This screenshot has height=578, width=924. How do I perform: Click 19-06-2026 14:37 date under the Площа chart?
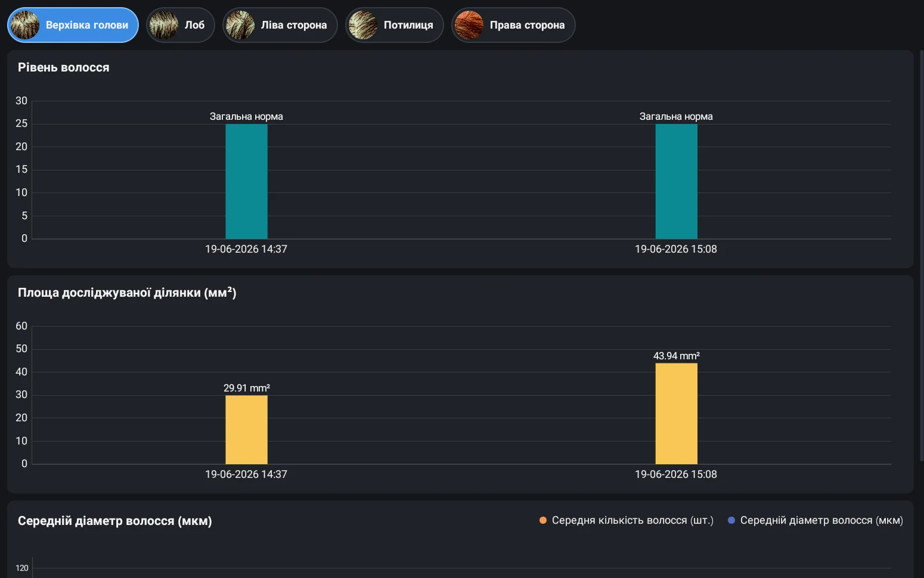pyautogui.click(x=246, y=474)
